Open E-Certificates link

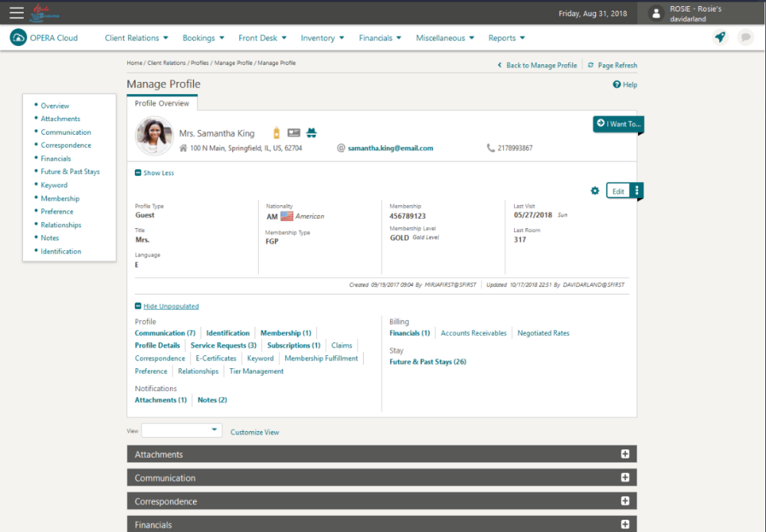[216, 358]
